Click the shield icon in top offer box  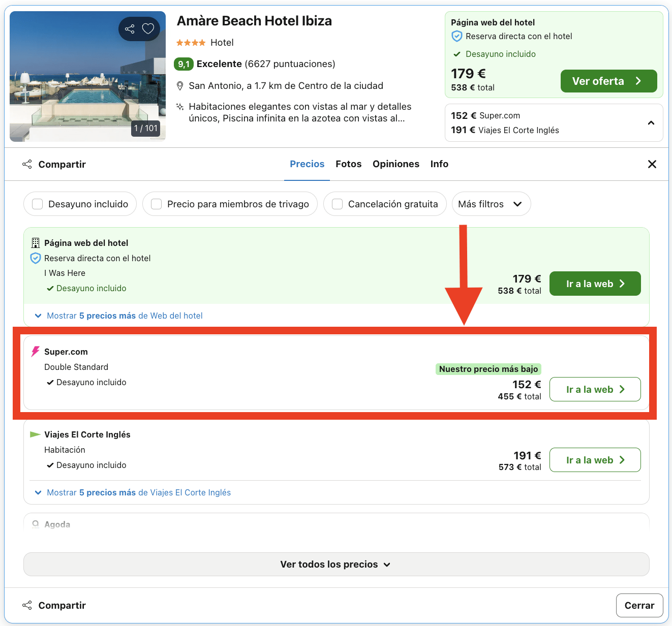[457, 36]
